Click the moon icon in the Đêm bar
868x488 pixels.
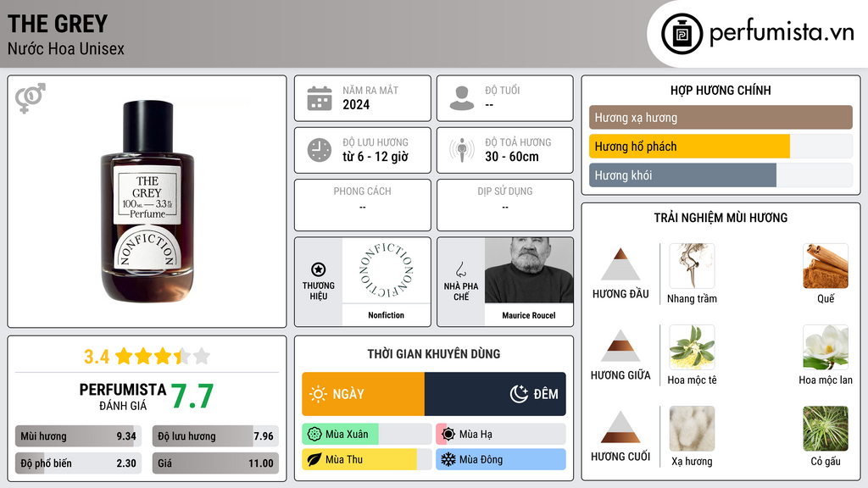coord(519,394)
